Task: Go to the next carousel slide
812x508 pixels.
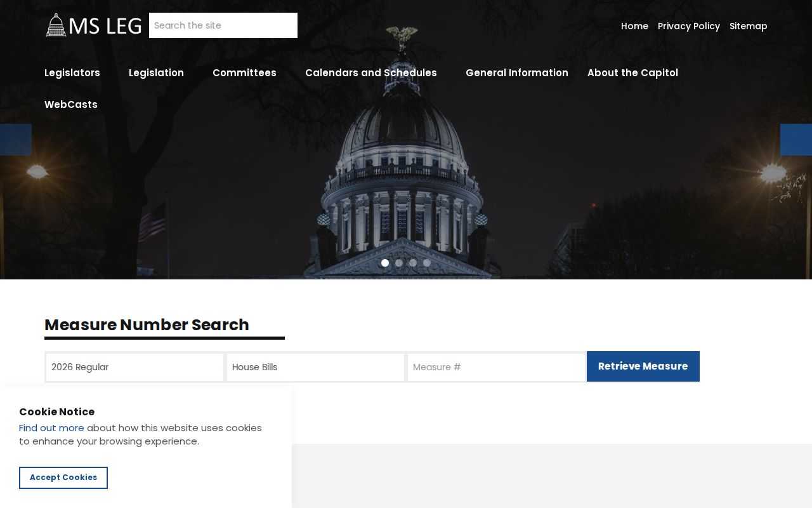Action: click(x=796, y=140)
